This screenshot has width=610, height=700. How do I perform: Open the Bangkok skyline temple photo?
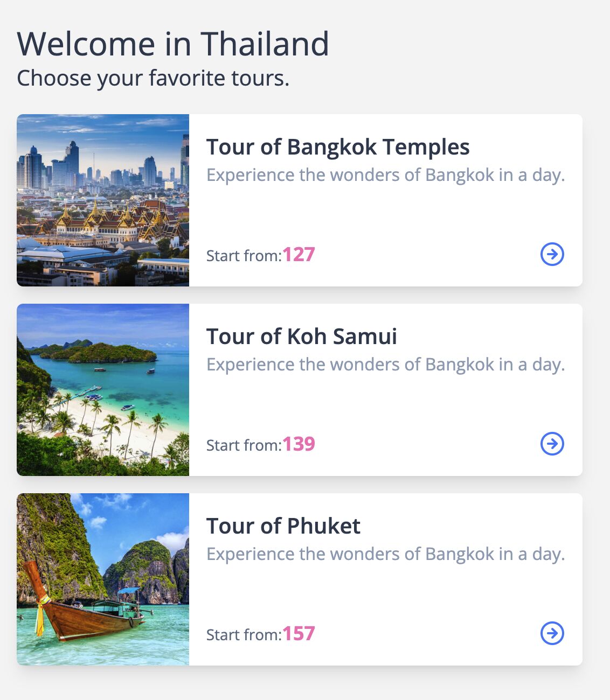point(103,200)
